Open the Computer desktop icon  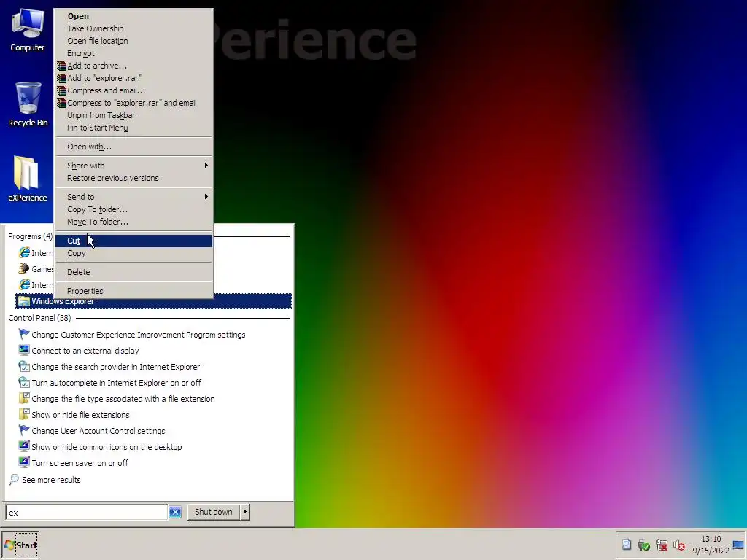click(28, 30)
